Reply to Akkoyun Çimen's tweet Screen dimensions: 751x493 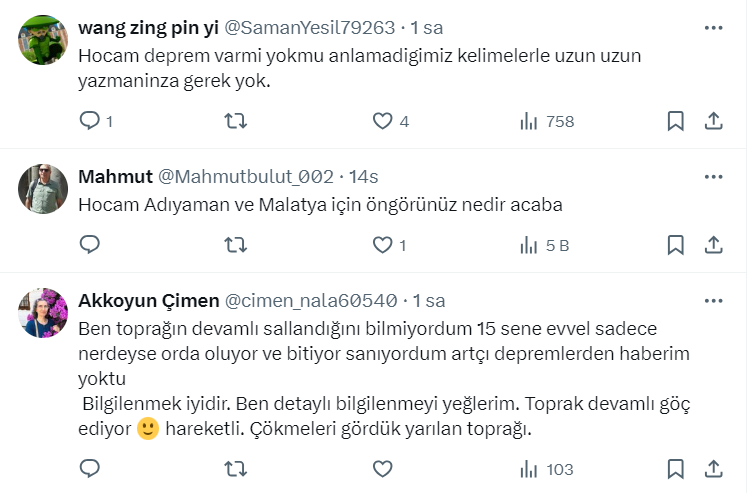[x=90, y=468]
